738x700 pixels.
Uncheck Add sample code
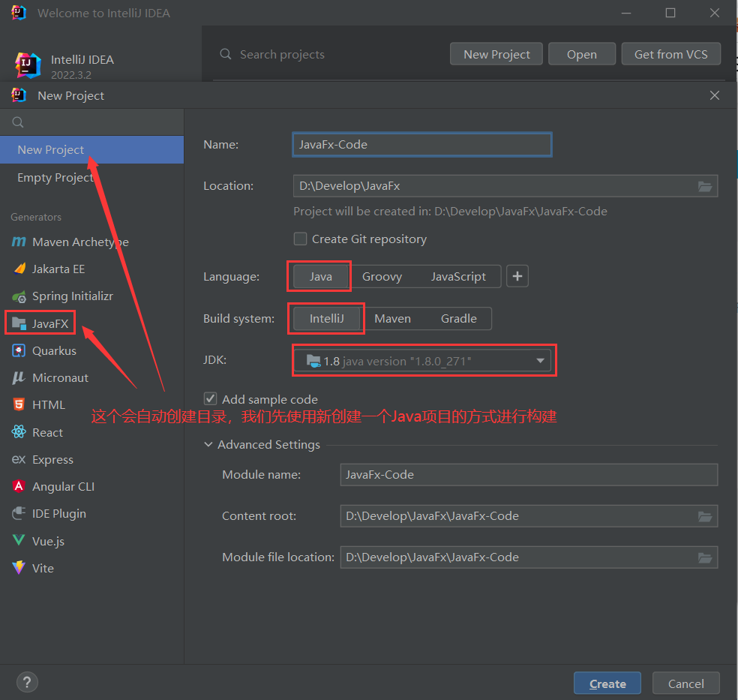tap(210, 398)
